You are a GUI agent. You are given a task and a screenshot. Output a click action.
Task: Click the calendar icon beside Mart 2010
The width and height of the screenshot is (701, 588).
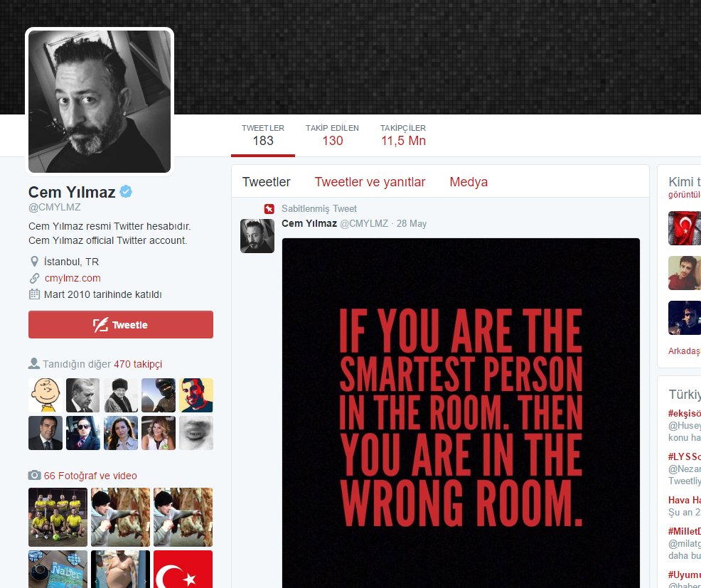coord(34,294)
